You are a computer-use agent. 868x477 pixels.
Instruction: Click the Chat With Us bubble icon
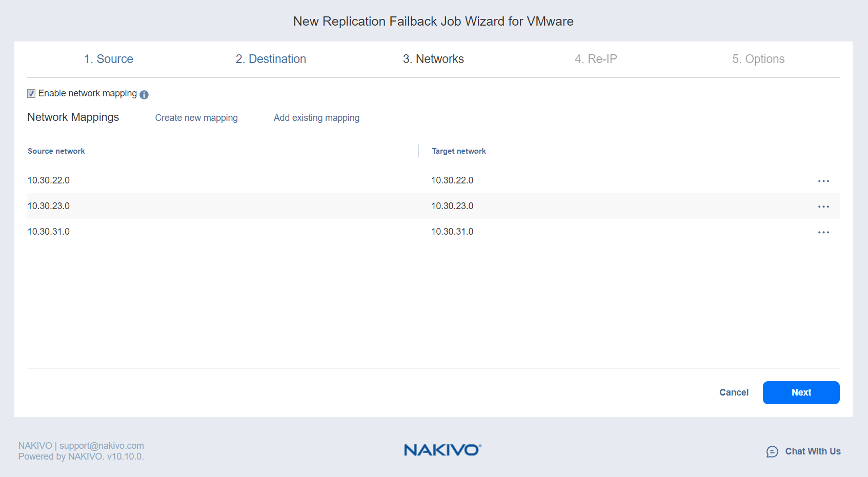(772, 451)
